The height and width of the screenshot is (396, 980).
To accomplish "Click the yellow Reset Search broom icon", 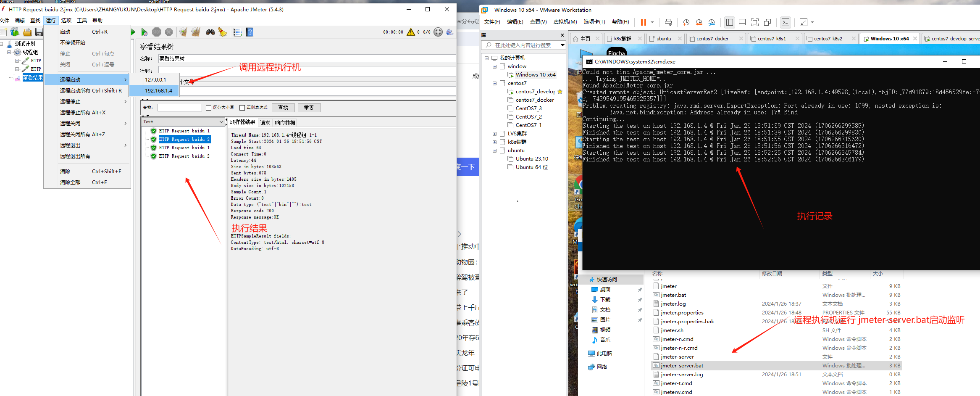I will coord(222,32).
